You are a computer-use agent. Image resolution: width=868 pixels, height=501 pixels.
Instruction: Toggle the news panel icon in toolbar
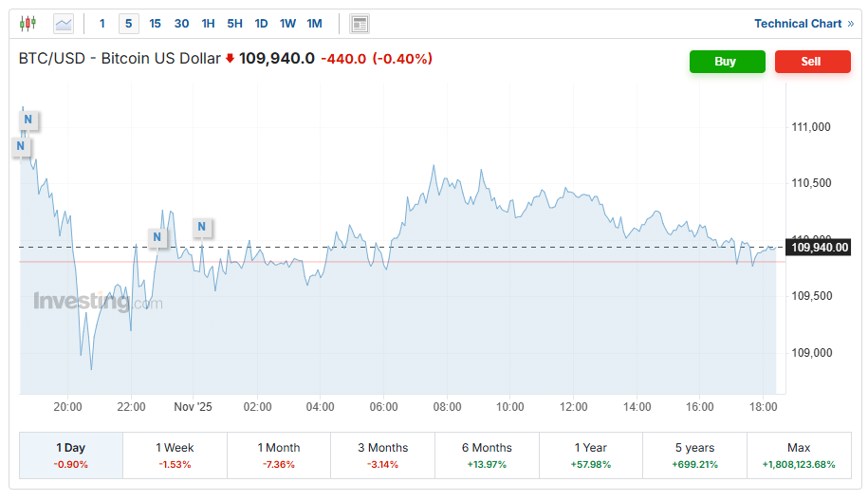click(359, 24)
